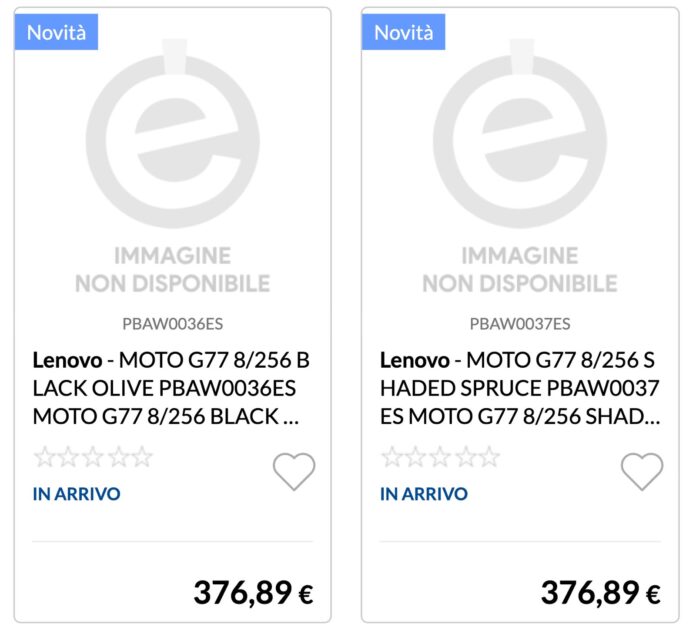Click placeholder image of PBAW0037ES product
696x634 pixels.
pyautogui.click(x=520, y=165)
